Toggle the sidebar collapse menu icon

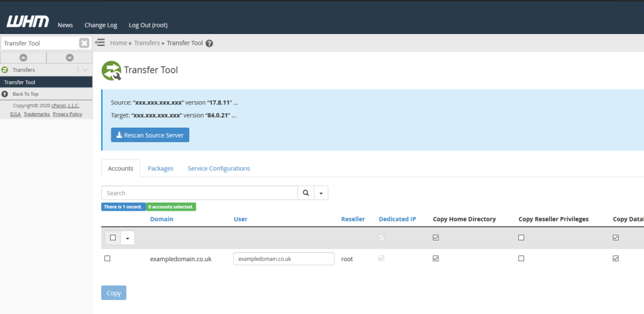pos(100,43)
